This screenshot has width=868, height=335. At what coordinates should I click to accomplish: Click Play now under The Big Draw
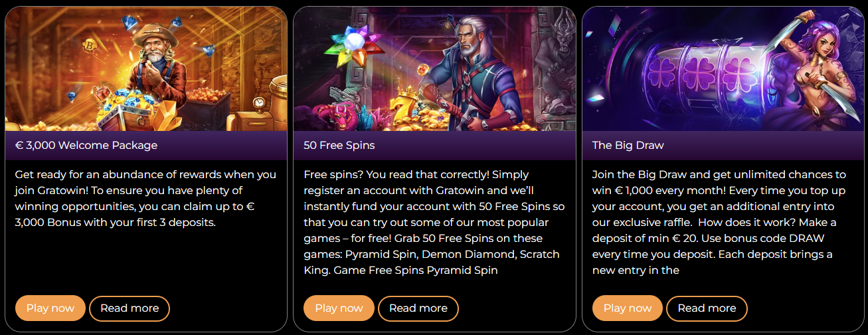[x=628, y=308]
